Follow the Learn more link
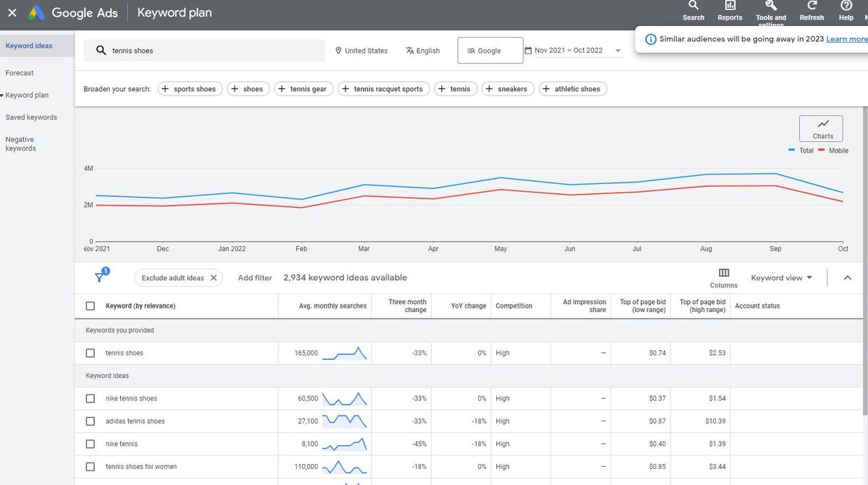The width and height of the screenshot is (868, 485). [847, 39]
